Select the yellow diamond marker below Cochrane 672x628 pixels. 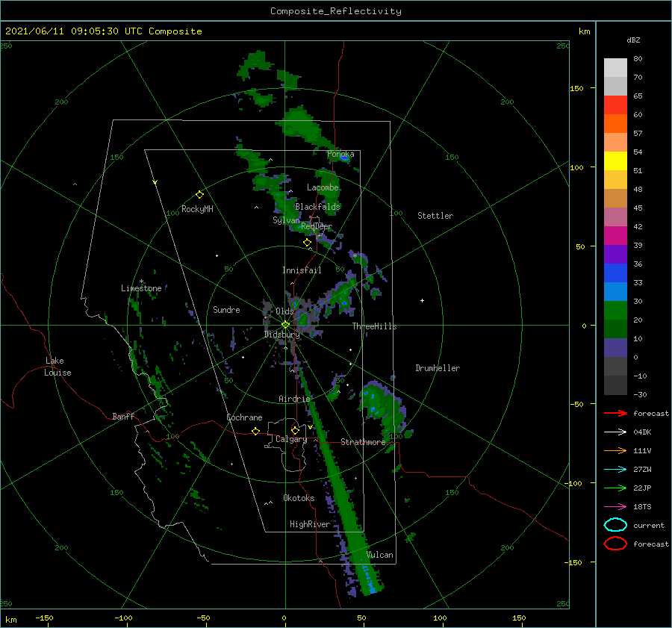pos(255,431)
